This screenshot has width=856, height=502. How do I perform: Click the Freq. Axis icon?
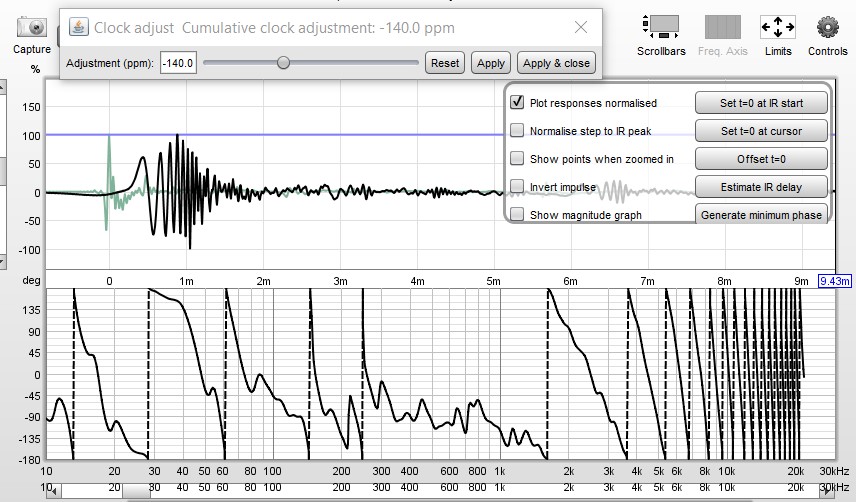coord(722,27)
